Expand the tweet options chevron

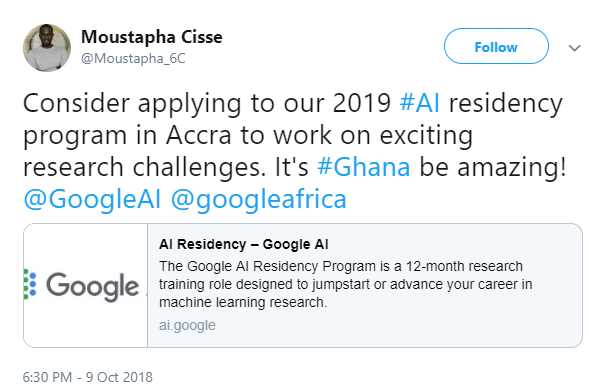click(574, 48)
